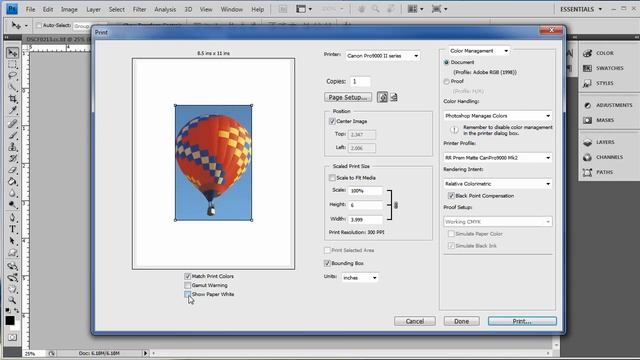Select the Lasso tool
Image resolution: width=640 pixels, height=360 pixels.
point(13,76)
